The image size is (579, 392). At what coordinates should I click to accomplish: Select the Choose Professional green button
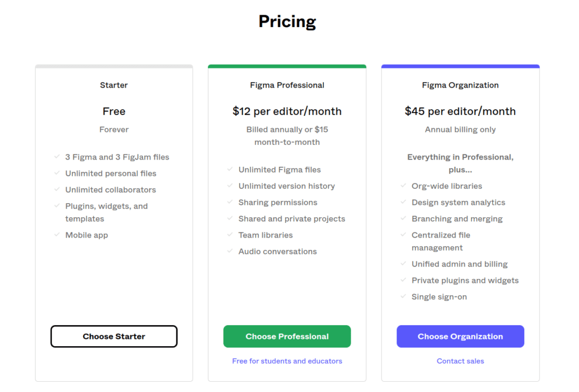click(287, 336)
